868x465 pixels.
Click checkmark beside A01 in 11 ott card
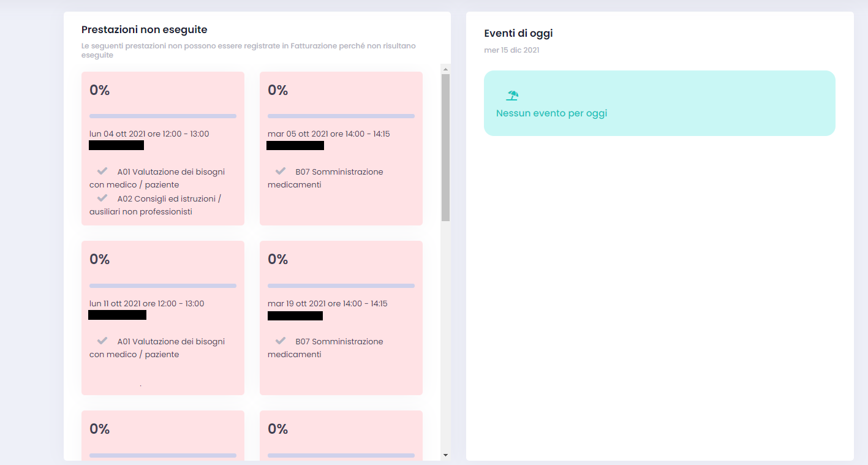coord(102,341)
